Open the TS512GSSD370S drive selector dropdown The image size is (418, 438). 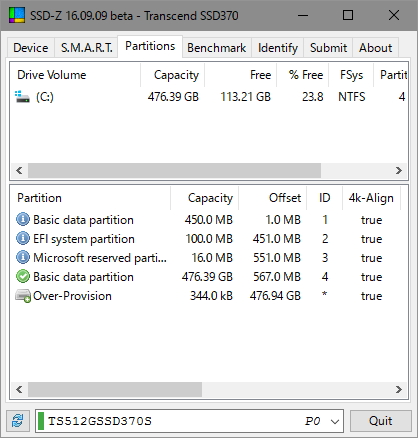[x=189, y=421]
